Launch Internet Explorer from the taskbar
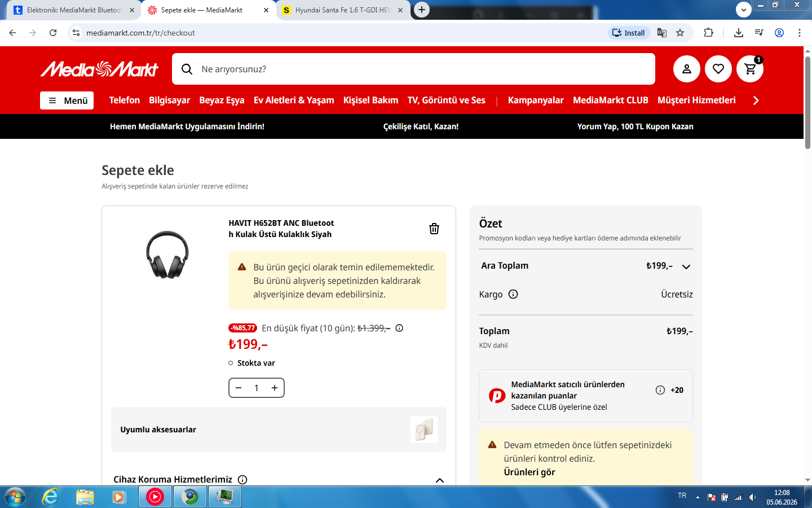Screen dimensions: 812x508 [51, 497]
